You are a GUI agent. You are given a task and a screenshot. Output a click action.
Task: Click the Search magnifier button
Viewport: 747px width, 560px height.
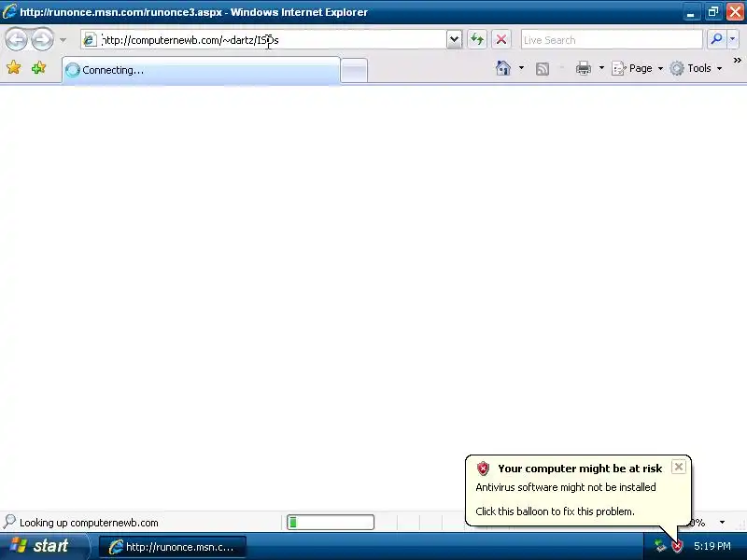click(716, 39)
